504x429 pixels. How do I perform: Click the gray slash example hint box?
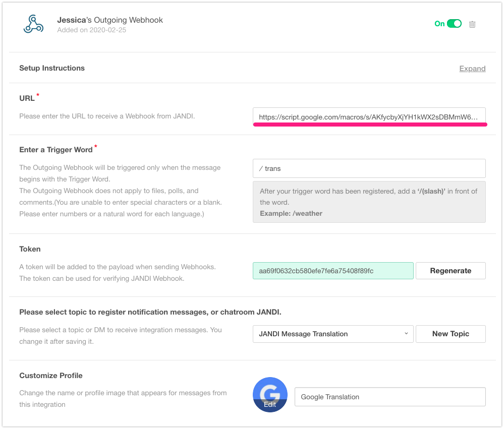(x=369, y=202)
